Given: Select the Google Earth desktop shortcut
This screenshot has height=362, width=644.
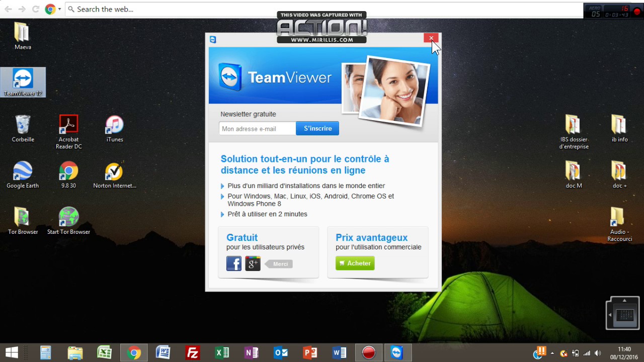Looking at the screenshot, I should coord(23,174).
